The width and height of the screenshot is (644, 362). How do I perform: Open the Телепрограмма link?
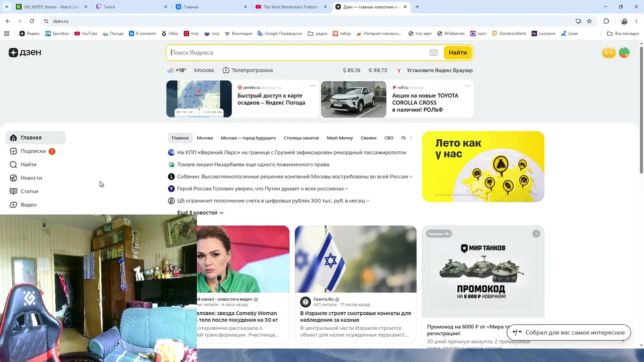click(x=248, y=70)
